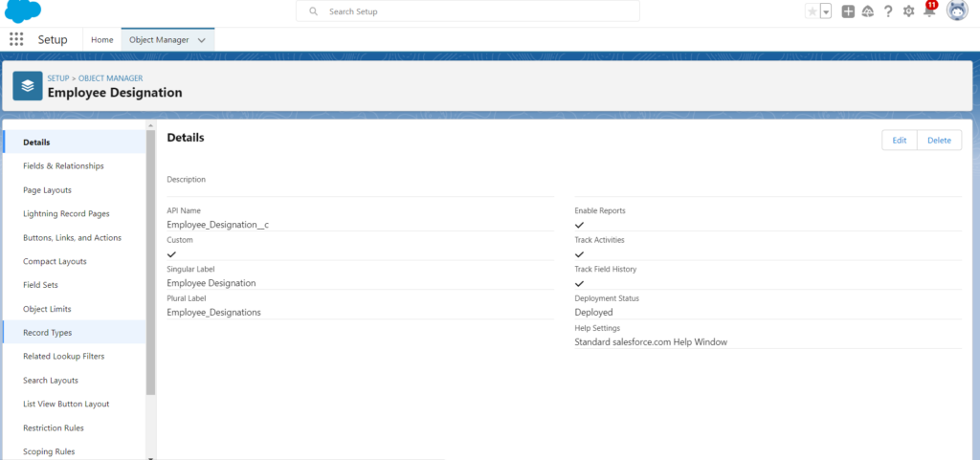
Task: Click the Employee Designation object layers icon
Action: point(28,85)
